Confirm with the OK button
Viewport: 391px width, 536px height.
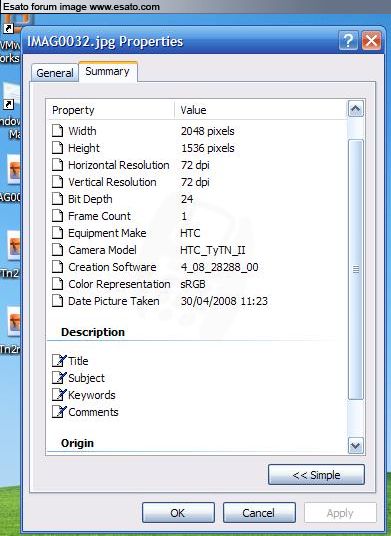pos(178,512)
